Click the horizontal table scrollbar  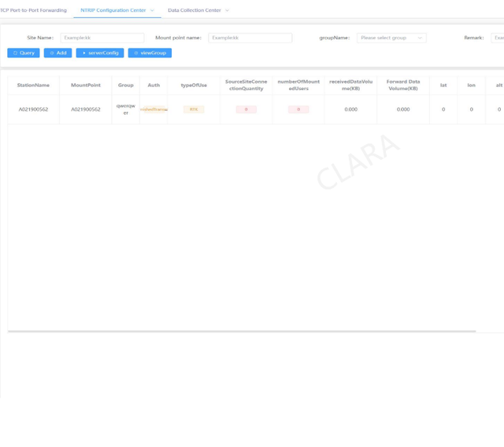click(242, 331)
